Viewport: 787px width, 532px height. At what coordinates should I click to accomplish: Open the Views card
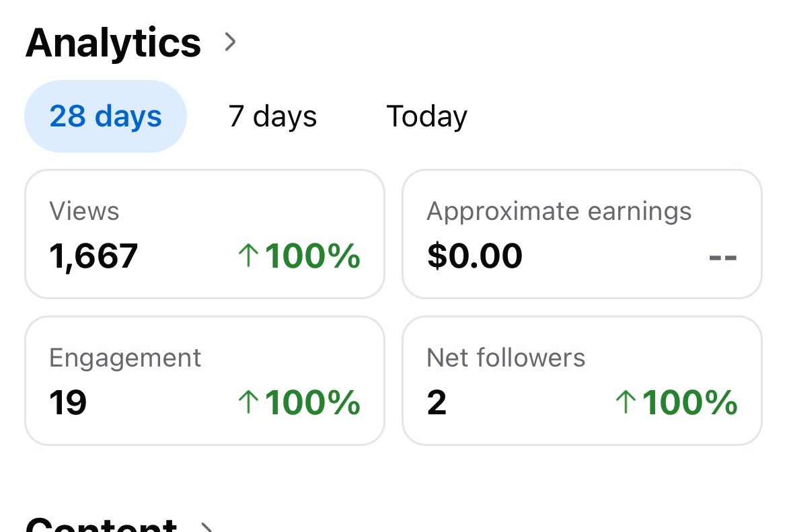[x=204, y=234]
